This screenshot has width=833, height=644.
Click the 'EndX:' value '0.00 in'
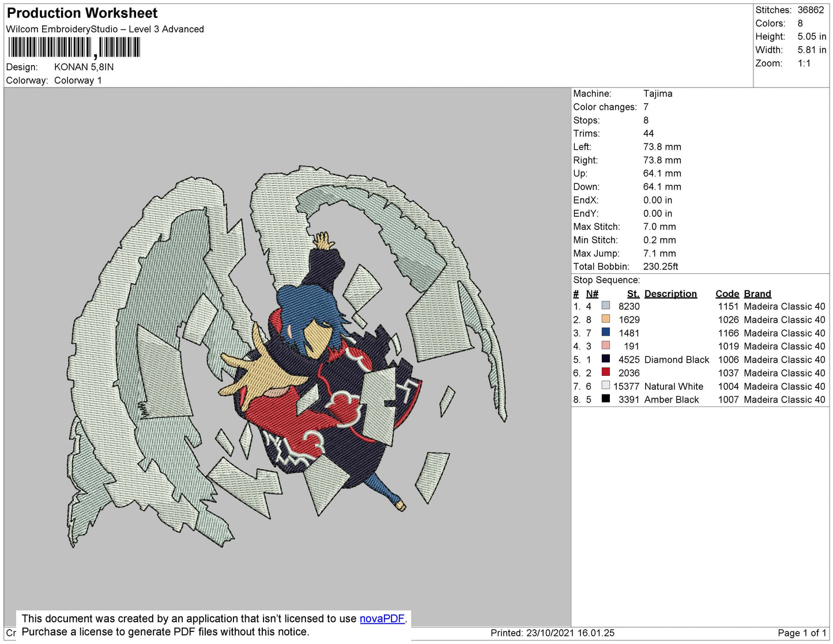coord(658,200)
